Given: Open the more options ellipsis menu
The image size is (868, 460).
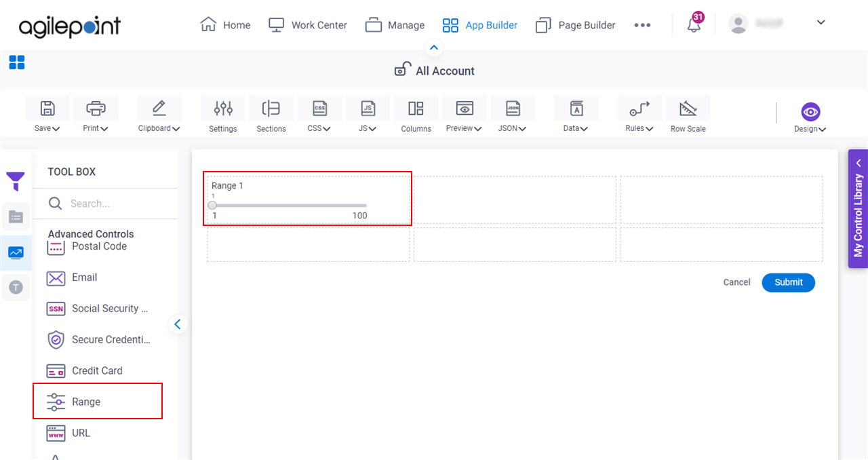Looking at the screenshot, I should click(642, 25).
